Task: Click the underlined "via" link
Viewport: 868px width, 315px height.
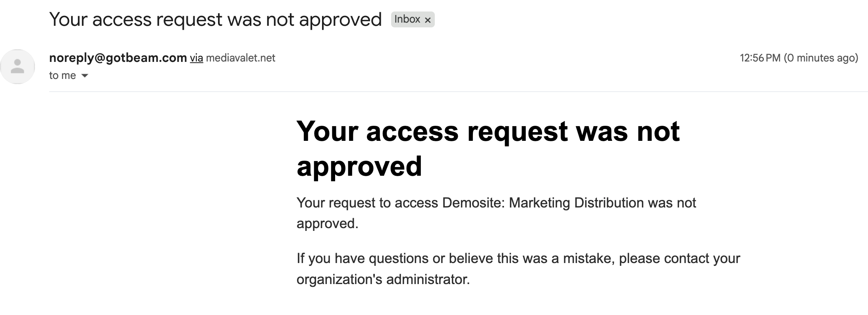Action: (197, 58)
